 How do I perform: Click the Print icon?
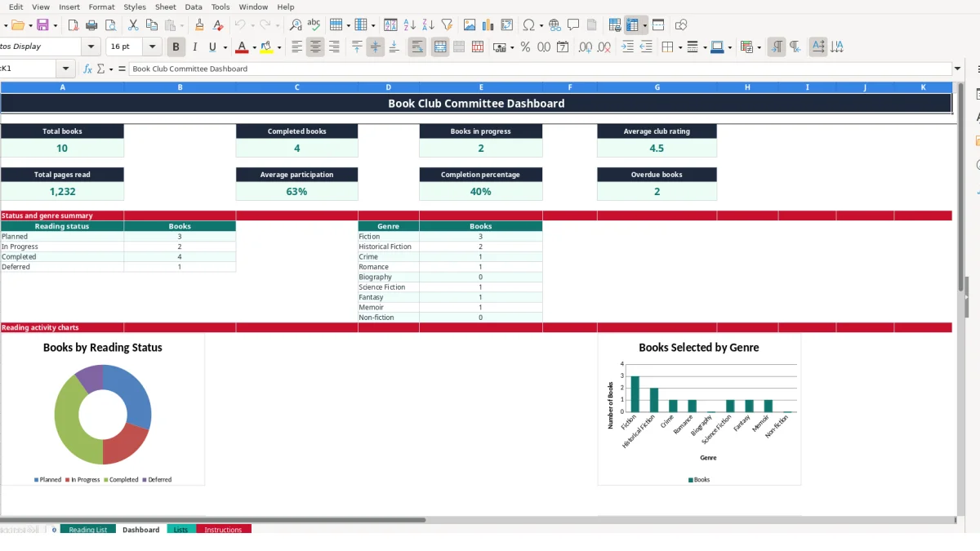coord(91,25)
